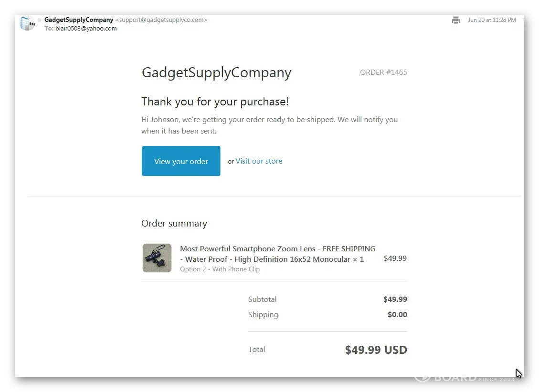The width and height of the screenshot is (539, 392).
Task: Click the ORDER #1465 number
Action: coord(383,72)
